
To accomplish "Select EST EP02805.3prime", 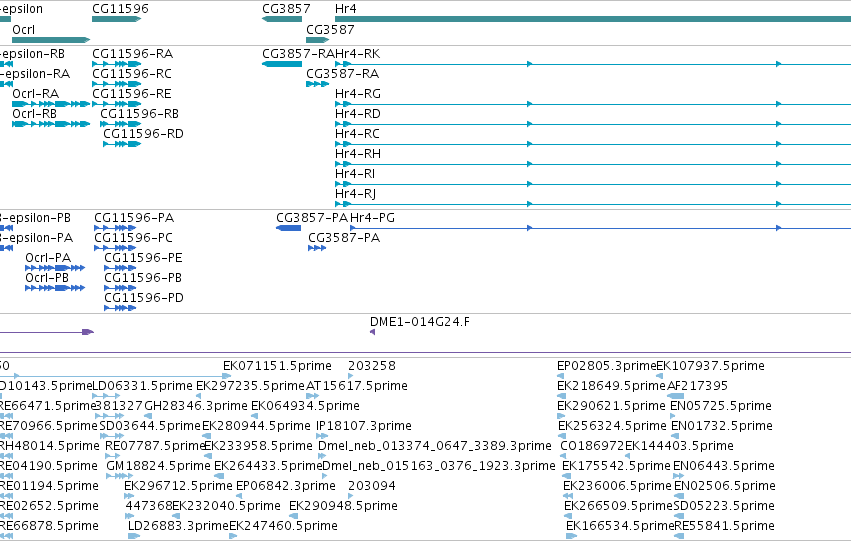I will tap(561, 375).
